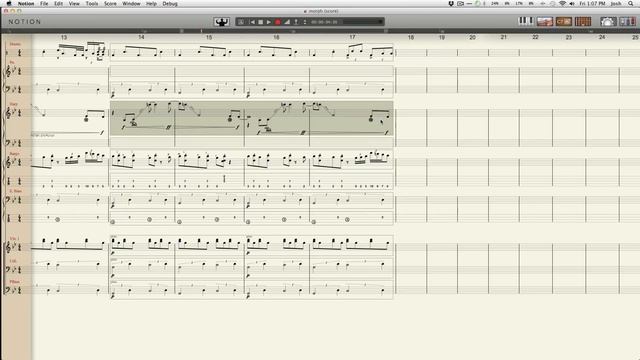640x360 pixels.
Task: Click the rewind to start button
Action: pyautogui.click(x=252, y=22)
